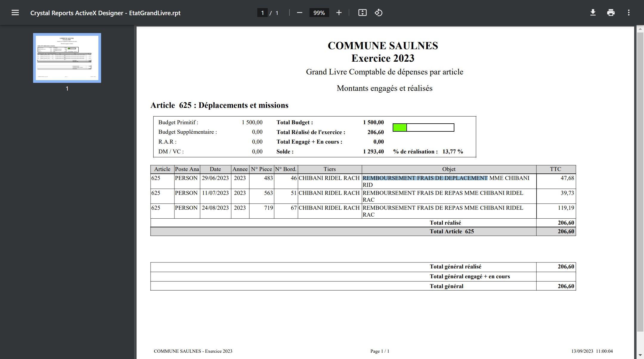Image resolution: width=644 pixels, height=359 pixels.
Task: Click the fit-to-page icon
Action: (362, 13)
